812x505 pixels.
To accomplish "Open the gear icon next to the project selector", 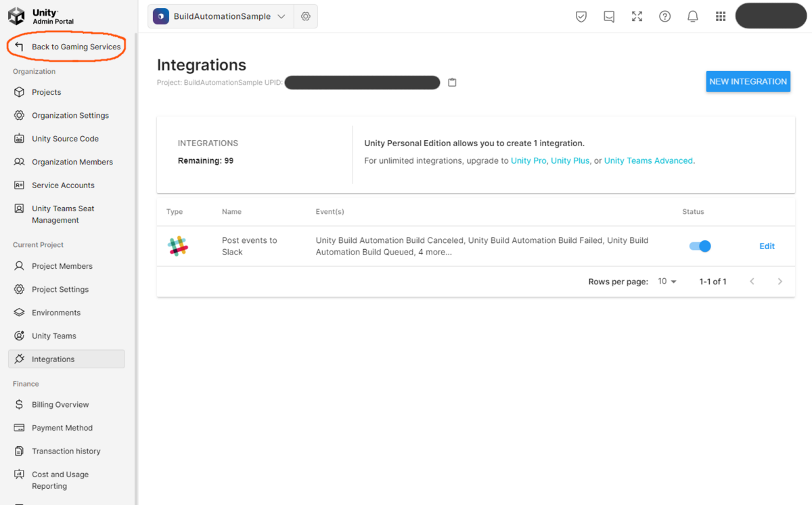I will [305, 16].
